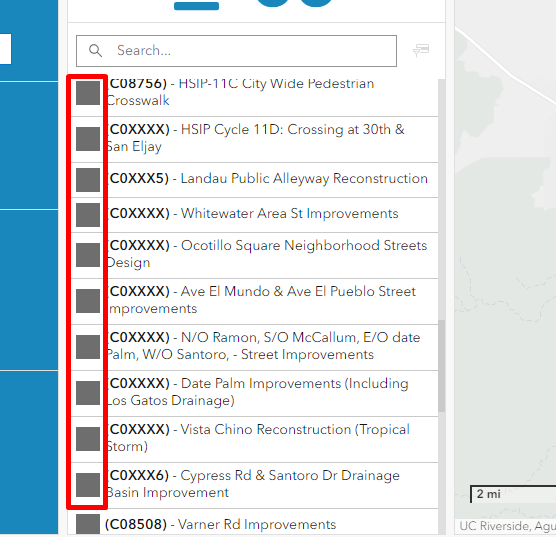Click gray square icon for HSIP-11C Pedestrian Crosswalk
The width and height of the screenshot is (556, 537).
[x=88, y=93]
